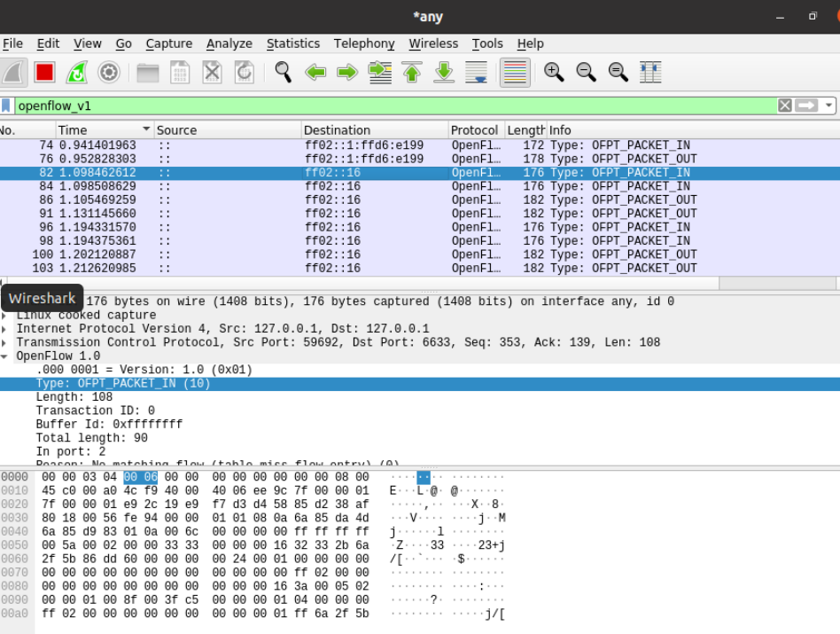840x634 pixels.
Task: Select packet 76 OFPT_PACKET_OUT row
Action: click(420, 160)
